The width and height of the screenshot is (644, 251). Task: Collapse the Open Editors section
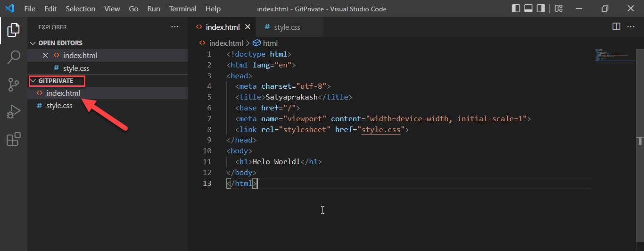33,43
